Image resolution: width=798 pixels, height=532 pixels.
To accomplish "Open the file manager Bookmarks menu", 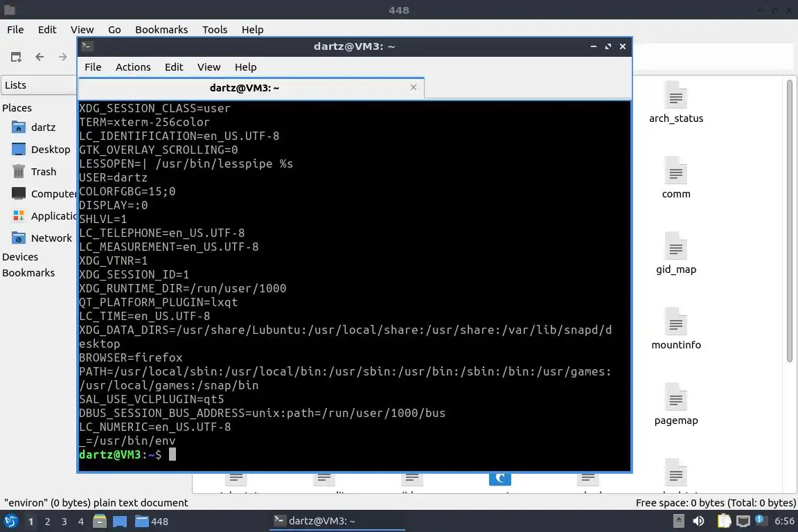I will pyautogui.click(x=161, y=30).
